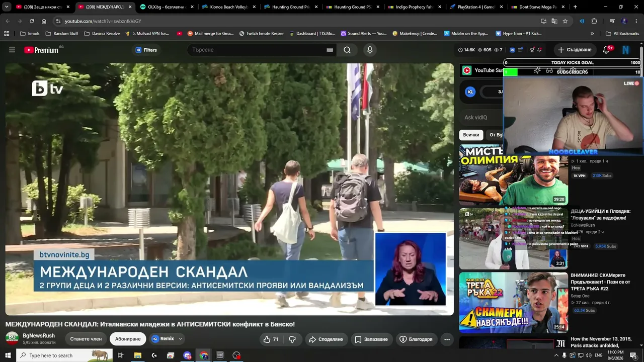Viewport: 644px width, 362px height.
Task: Bookmark this page with the star
Action: pyautogui.click(x=565, y=21)
